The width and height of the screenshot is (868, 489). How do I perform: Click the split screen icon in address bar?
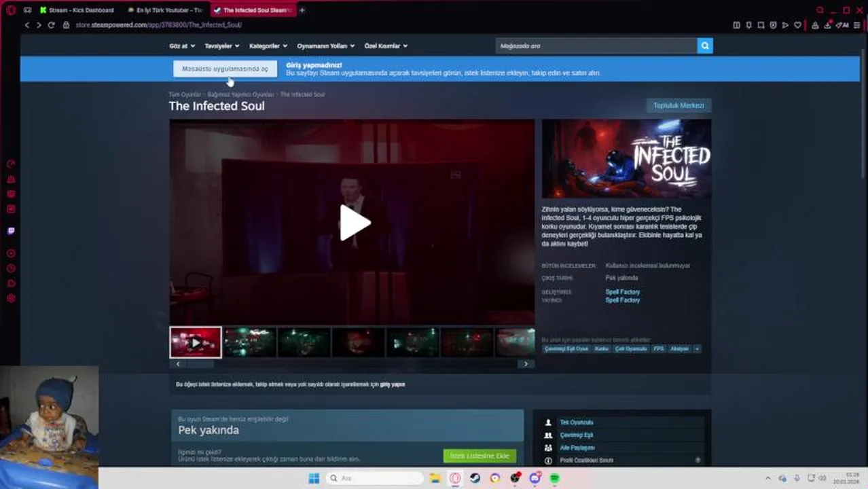[736, 25]
